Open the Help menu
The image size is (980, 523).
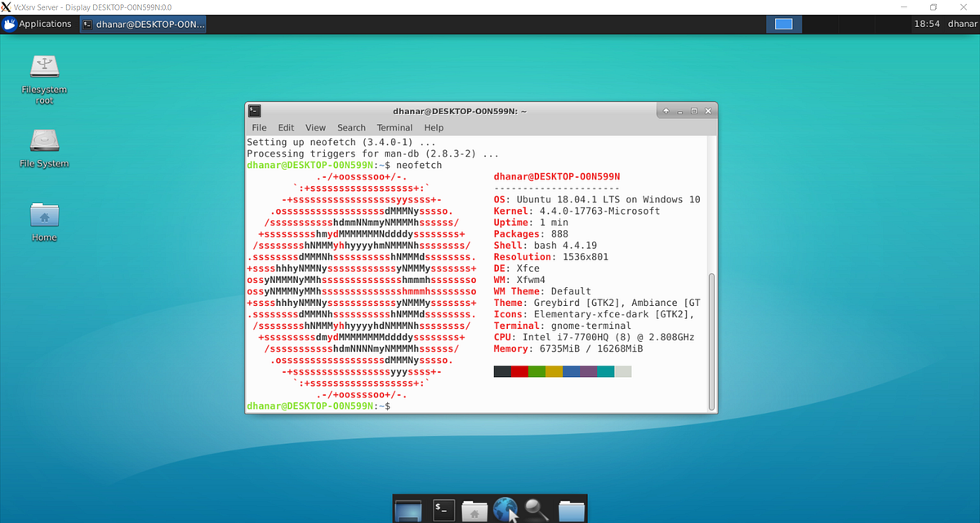click(434, 127)
